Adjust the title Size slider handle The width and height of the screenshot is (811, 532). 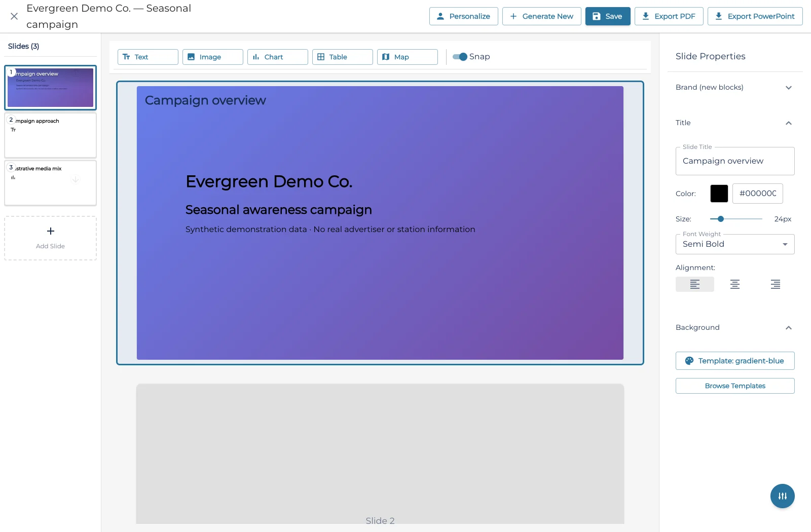pos(720,219)
